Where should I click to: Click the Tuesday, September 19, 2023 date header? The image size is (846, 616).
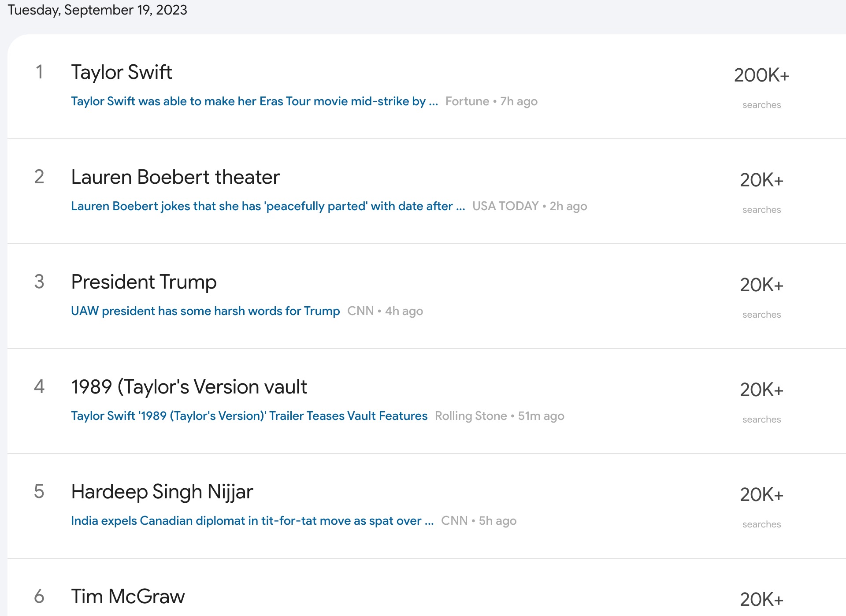coord(97,10)
